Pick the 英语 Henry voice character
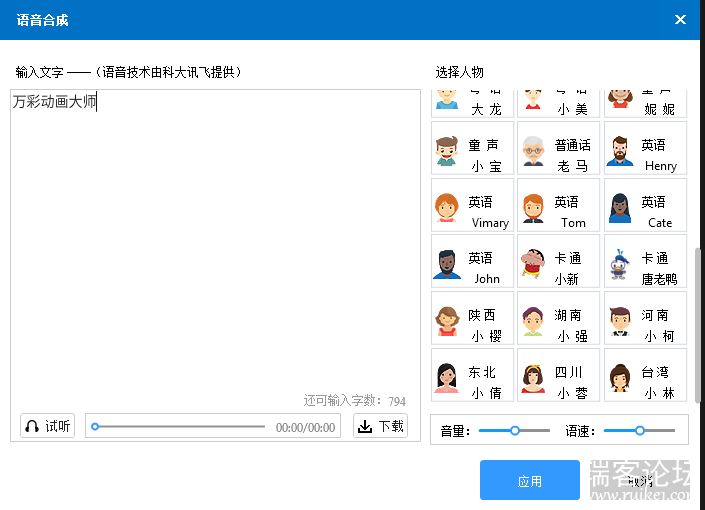The height and width of the screenshot is (510, 705). click(645, 148)
